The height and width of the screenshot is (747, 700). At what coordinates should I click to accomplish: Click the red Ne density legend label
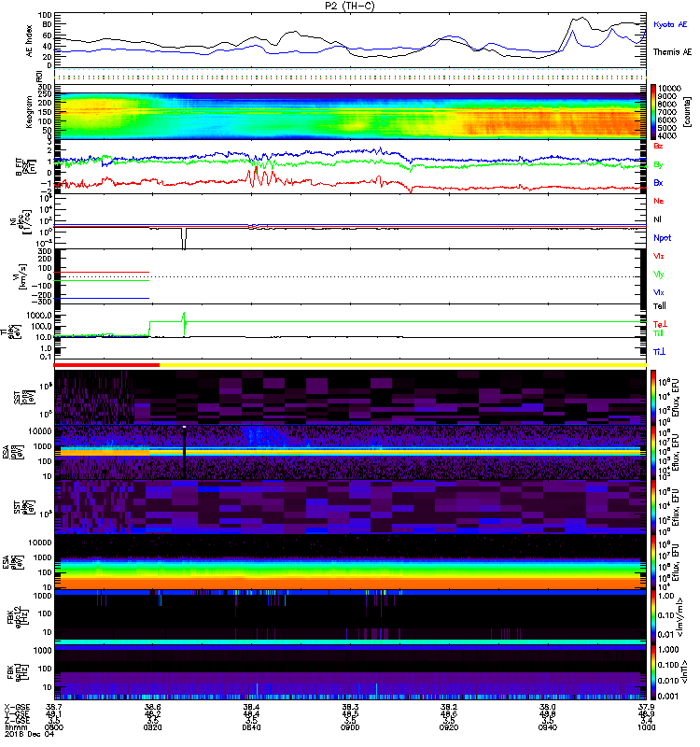coord(659,201)
